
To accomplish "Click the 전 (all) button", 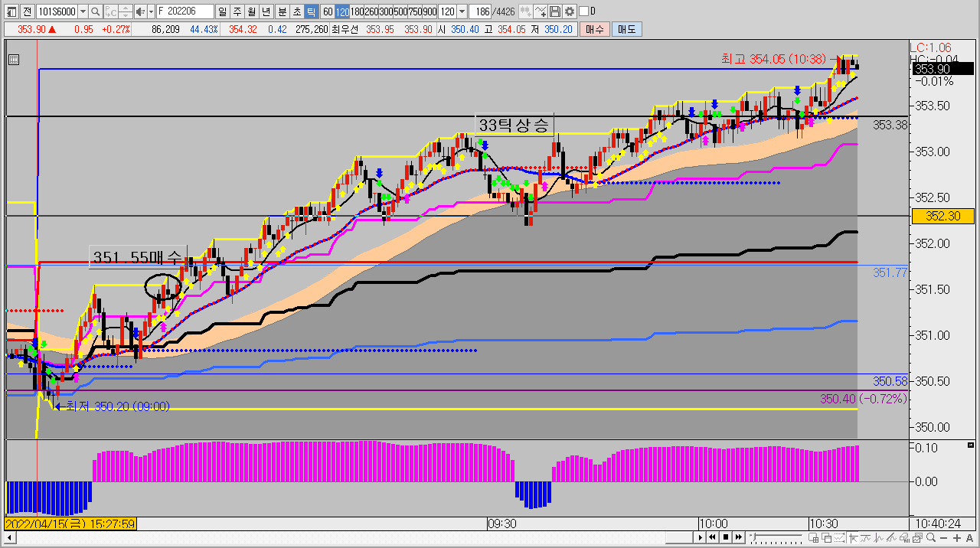I will pos(27,11).
